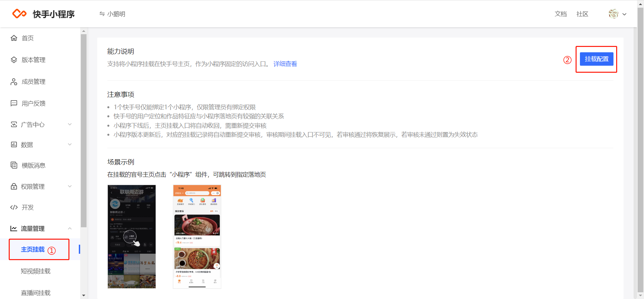Open 版本管理 menu item
The width and height of the screenshot is (644, 299).
(x=34, y=60)
